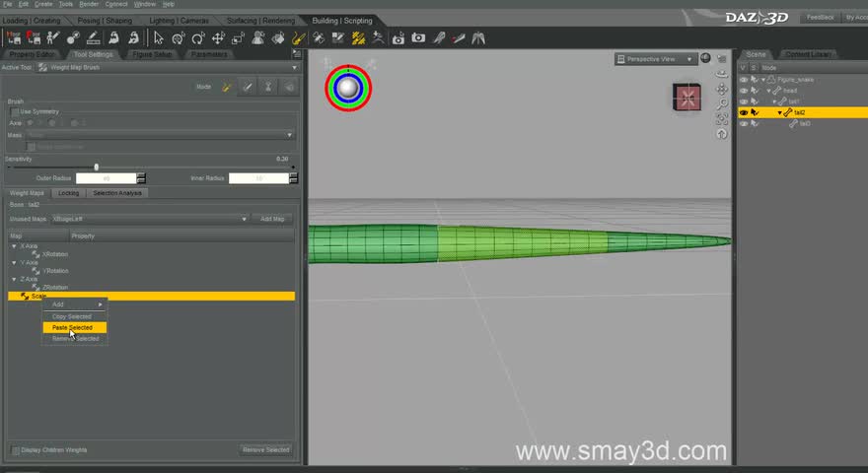This screenshot has height=473, width=868.
Task: Click the Feedback button at top right
Action: point(820,17)
